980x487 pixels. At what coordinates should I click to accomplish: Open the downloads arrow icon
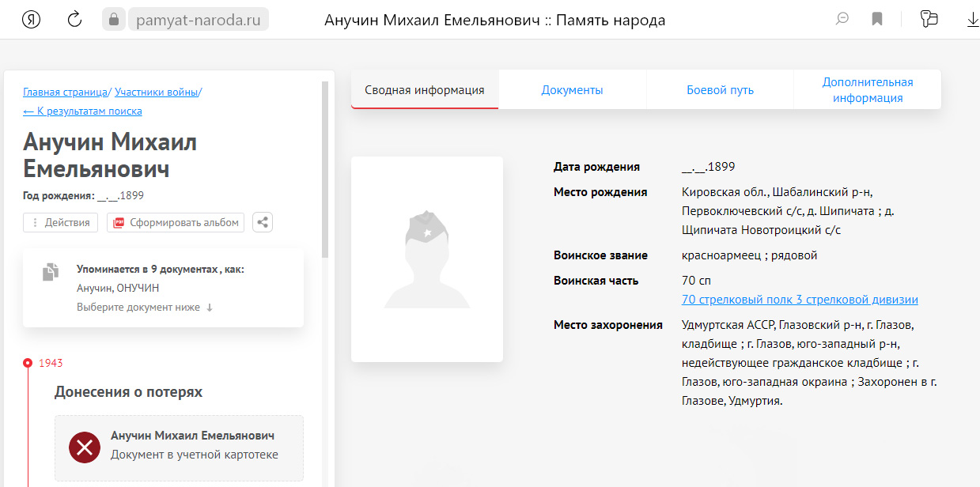click(x=973, y=20)
